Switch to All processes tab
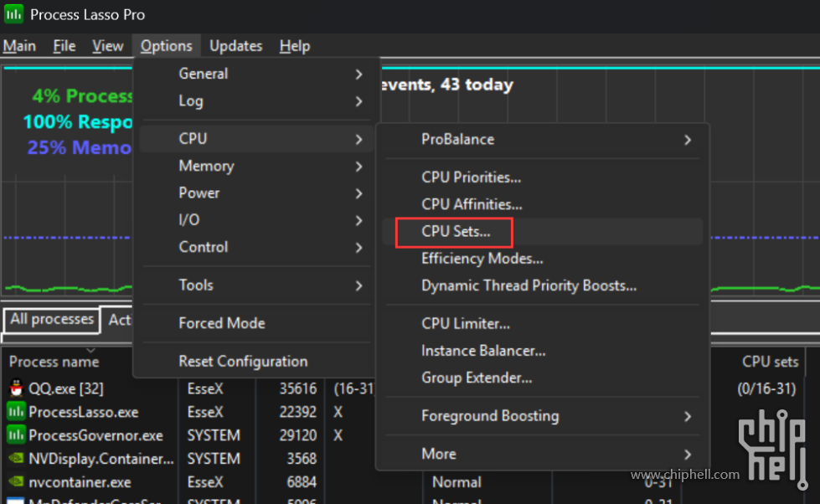820x504 pixels. 52,320
